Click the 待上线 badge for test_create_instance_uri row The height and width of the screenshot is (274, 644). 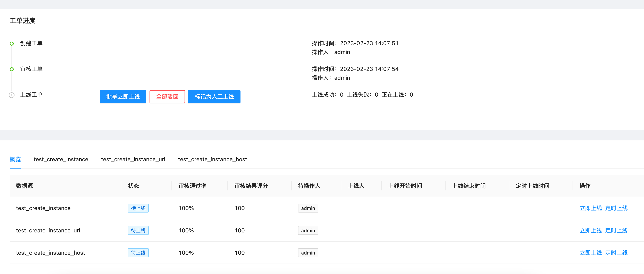pyautogui.click(x=138, y=230)
